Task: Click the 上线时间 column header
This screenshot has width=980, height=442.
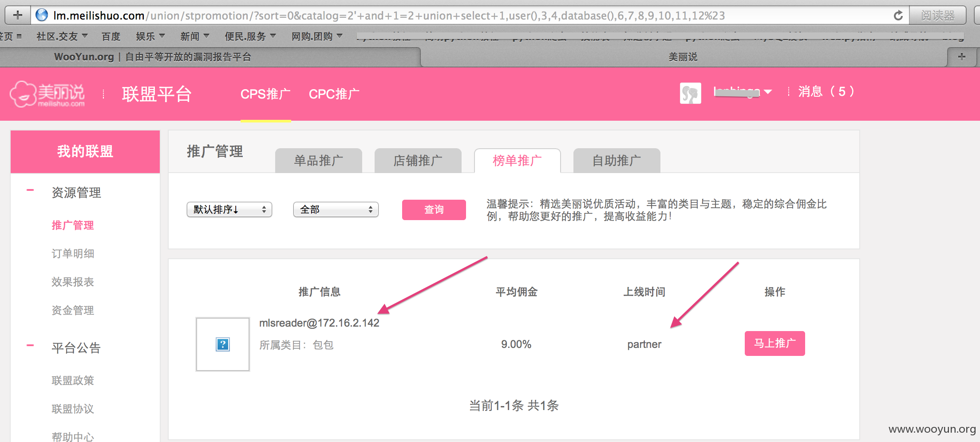Action: pos(644,292)
